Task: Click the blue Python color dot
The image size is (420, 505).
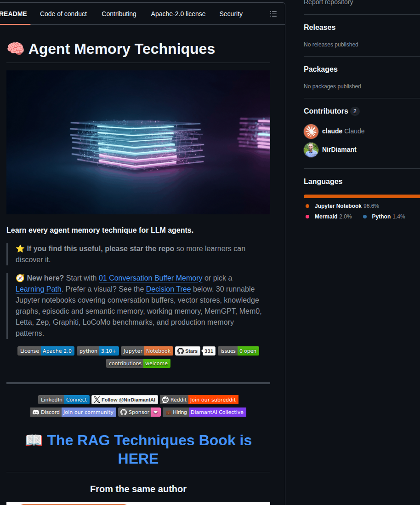Action: click(x=365, y=217)
